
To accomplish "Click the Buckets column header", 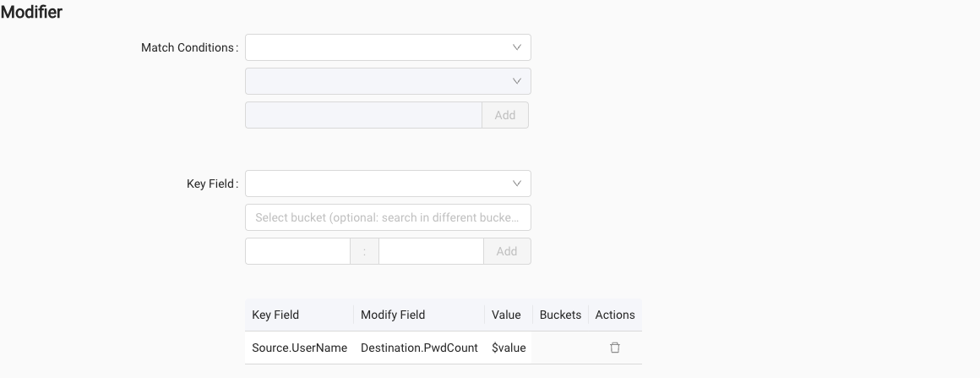I will [x=560, y=315].
